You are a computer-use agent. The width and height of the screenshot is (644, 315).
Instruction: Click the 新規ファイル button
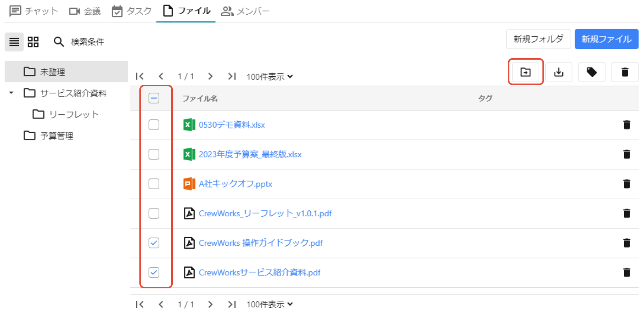[x=607, y=39]
